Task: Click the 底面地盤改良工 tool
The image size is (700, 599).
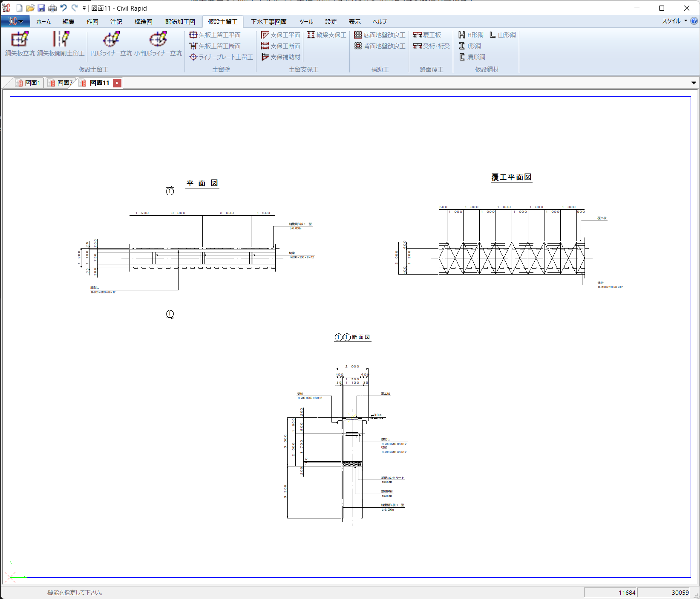Action: tap(380, 35)
